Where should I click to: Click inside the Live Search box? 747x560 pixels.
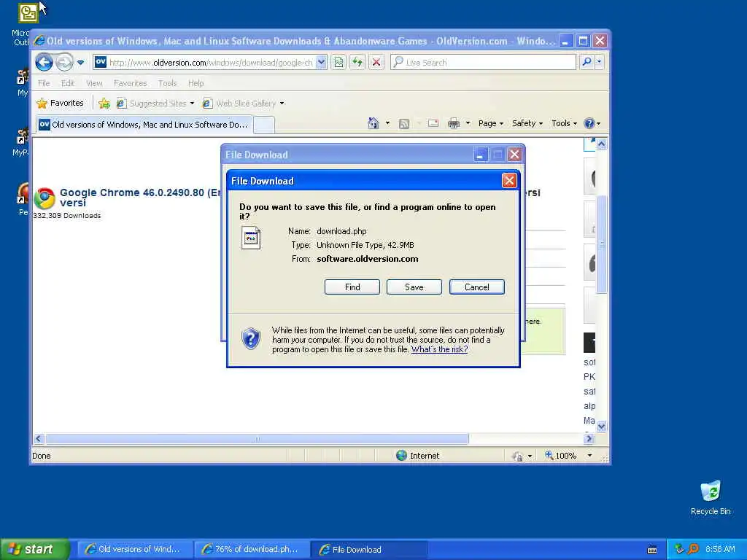point(483,63)
